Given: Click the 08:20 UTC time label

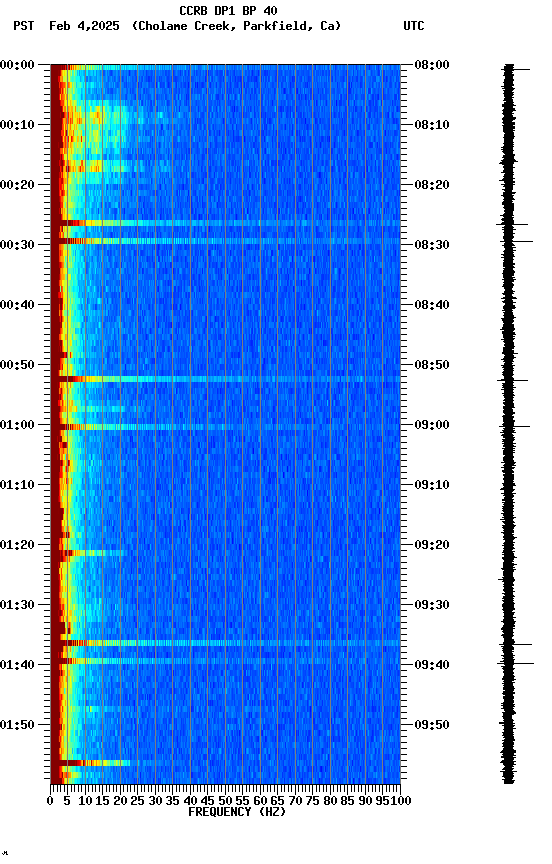Looking at the screenshot, I should point(432,185).
